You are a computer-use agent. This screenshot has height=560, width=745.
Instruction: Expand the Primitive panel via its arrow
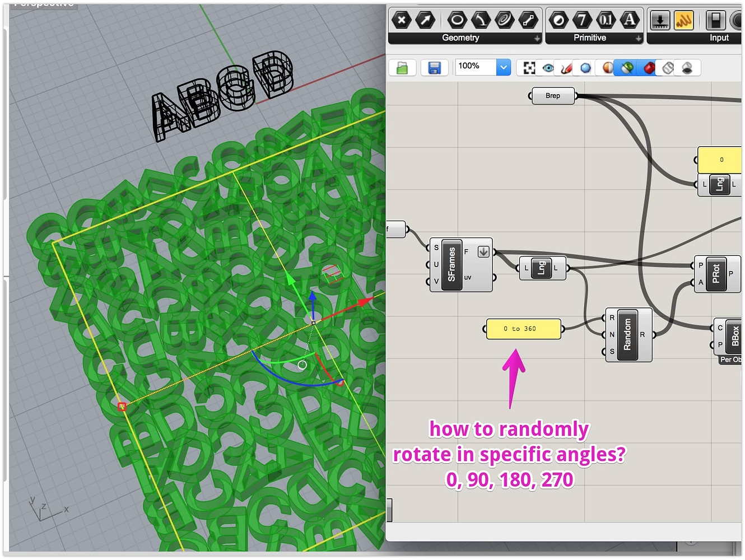pyautogui.click(x=639, y=39)
